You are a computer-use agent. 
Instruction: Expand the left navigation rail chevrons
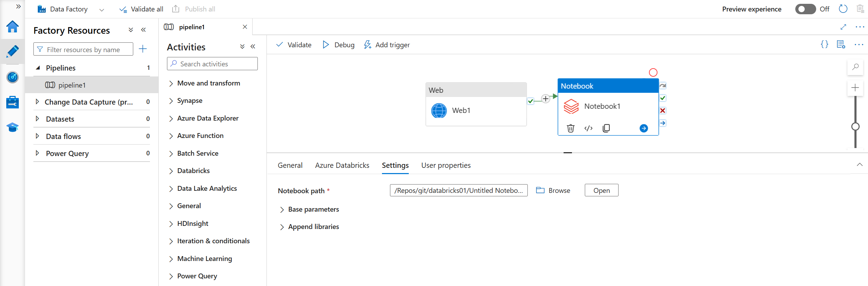pos(18,6)
